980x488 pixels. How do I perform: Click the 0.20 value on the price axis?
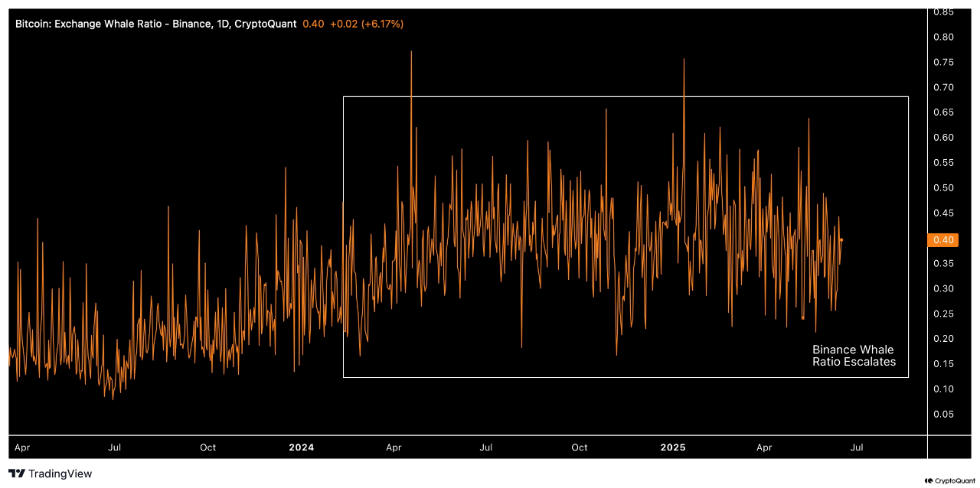(x=943, y=338)
